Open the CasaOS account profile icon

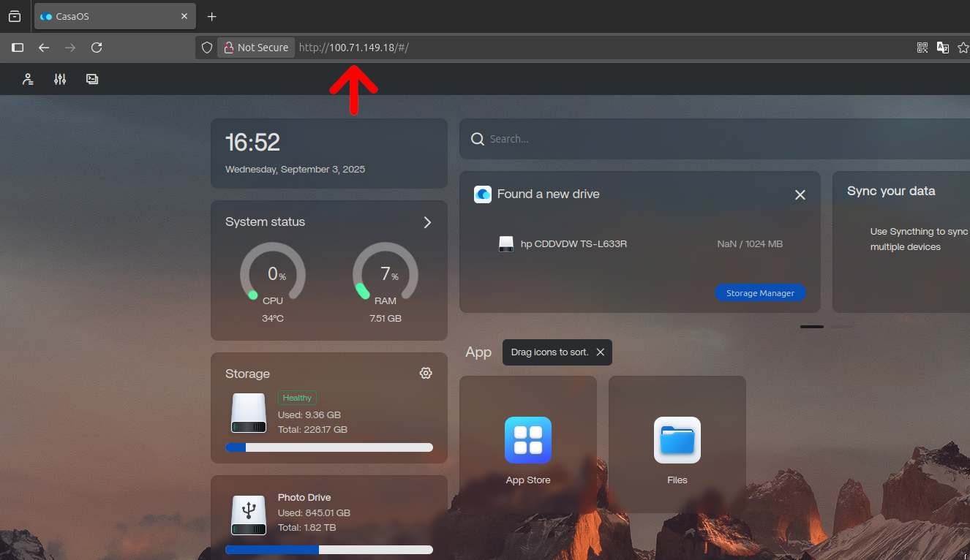click(x=28, y=79)
